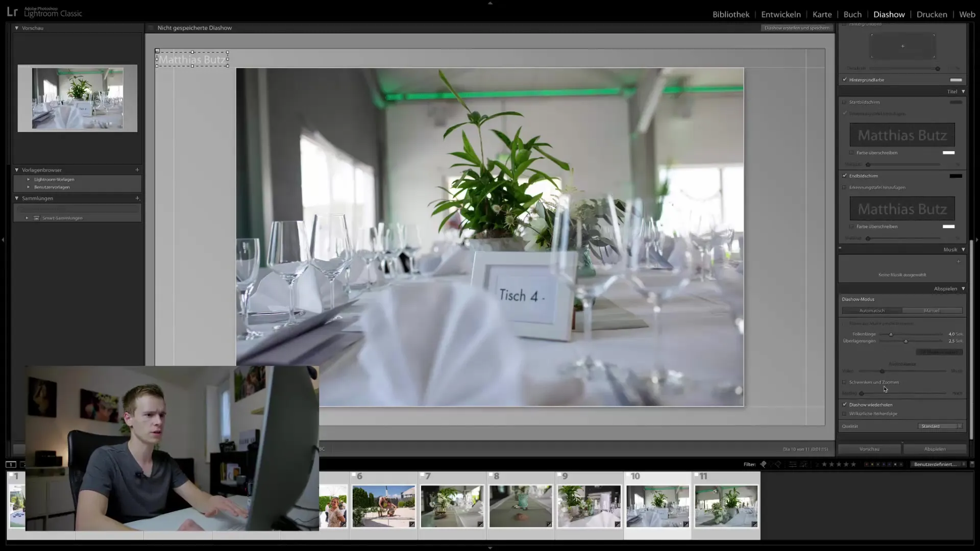Click the main display monitor icon
The image size is (980, 551).
[x=11, y=464]
